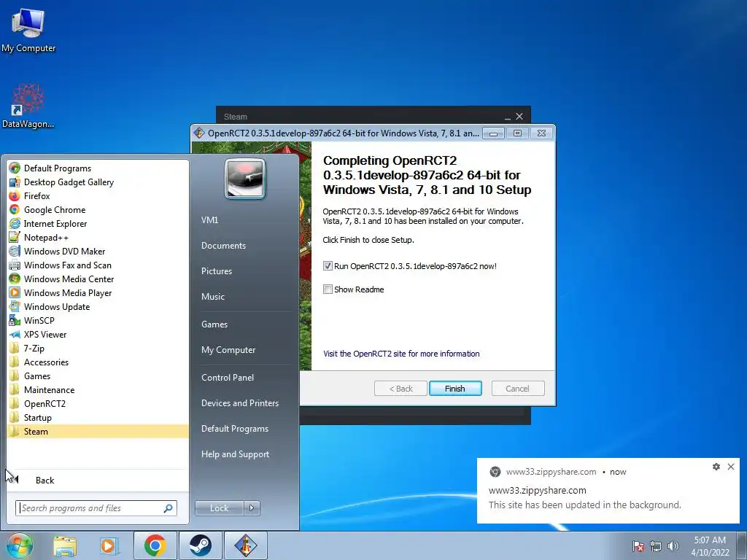Minimize the Steam background window
This screenshot has height=560, width=747.
tap(508, 117)
